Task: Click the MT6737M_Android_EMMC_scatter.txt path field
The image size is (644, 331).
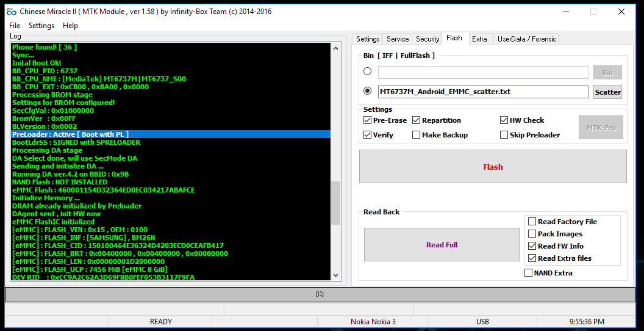Action: (x=483, y=92)
